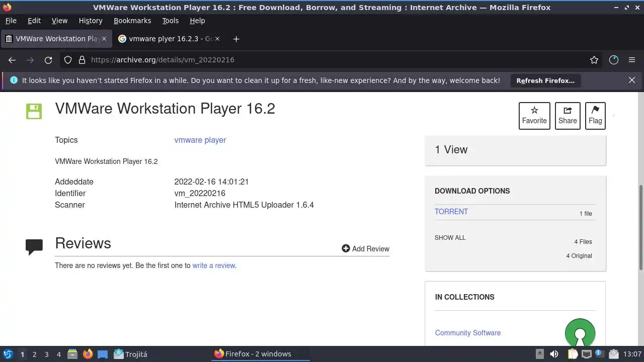Open the clipboard manager tray icon
This screenshot has width=644, height=362.
click(573, 354)
